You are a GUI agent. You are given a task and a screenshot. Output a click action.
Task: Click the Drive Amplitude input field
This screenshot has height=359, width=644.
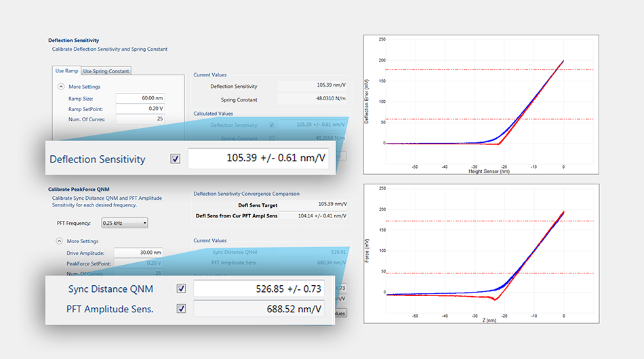coord(139,253)
